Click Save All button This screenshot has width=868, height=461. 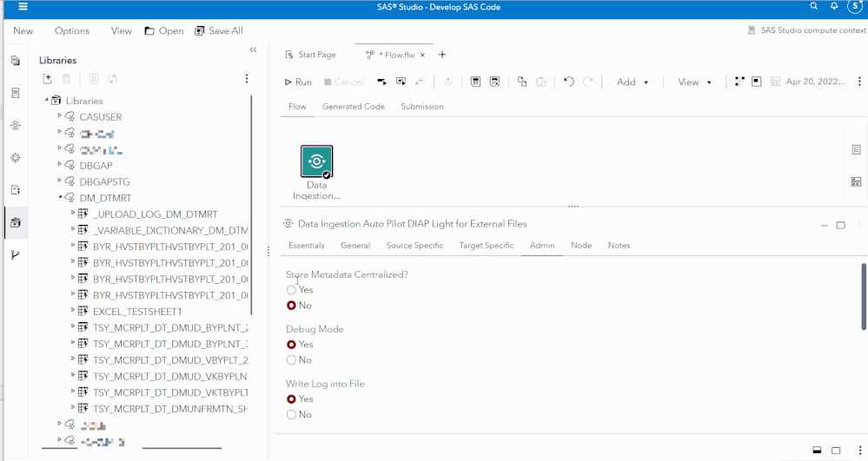click(x=219, y=31)
